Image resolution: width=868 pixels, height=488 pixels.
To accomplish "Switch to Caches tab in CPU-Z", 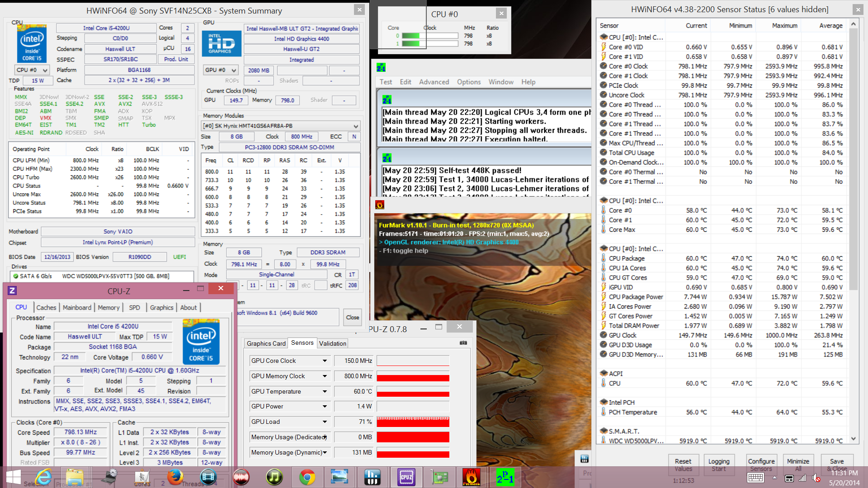I will [x=46, y=307].
